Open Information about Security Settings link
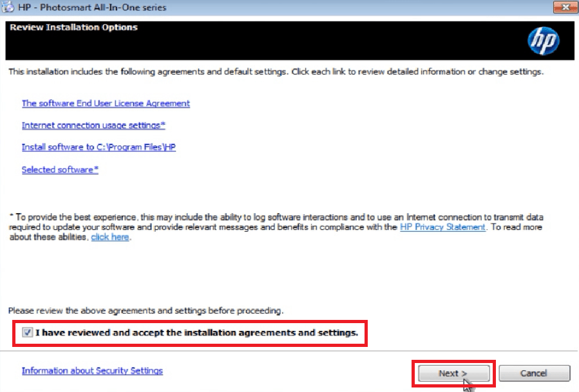 pos(92,371)
